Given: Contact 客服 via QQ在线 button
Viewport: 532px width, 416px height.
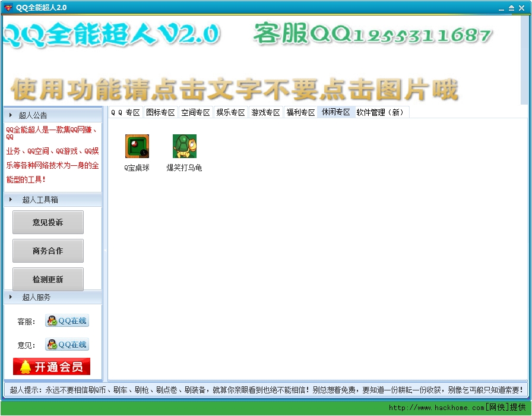Looking at the screenshot, I should tap(67, 320).
